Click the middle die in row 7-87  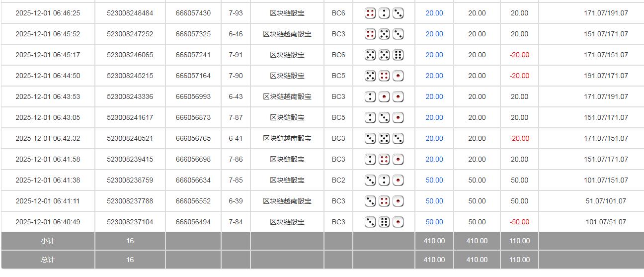click(384, 118)
